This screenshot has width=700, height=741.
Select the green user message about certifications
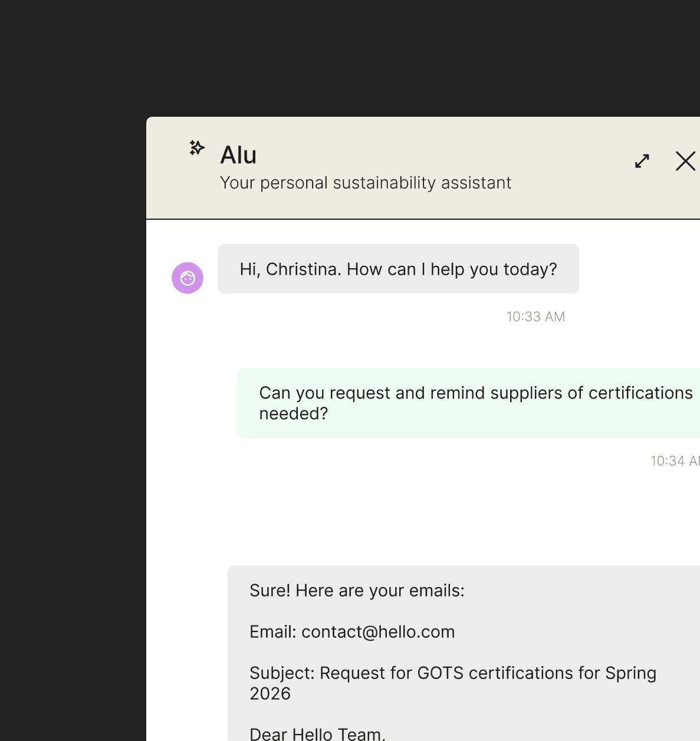coord(468,403)
